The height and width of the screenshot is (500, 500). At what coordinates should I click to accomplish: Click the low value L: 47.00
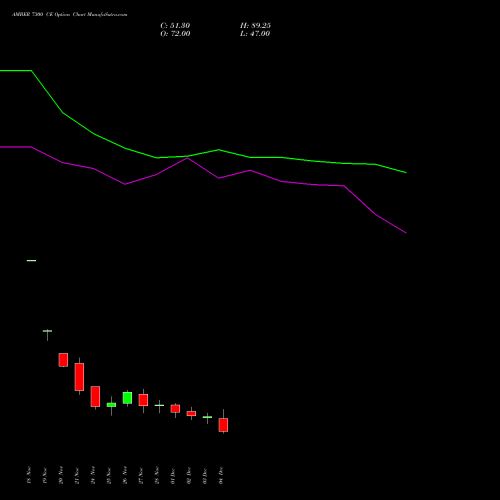coord(255,34)
